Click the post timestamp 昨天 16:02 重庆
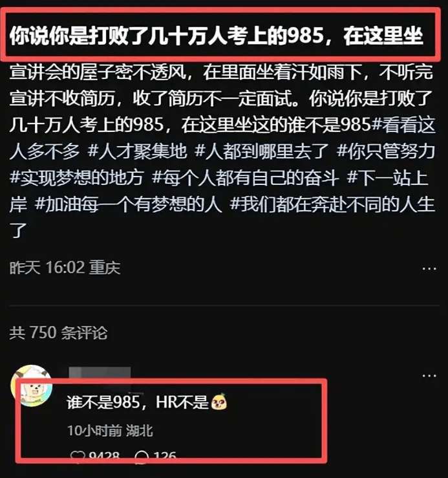Image resolution: width=448 pixels, height=478 pixels. tap(65, 268)
